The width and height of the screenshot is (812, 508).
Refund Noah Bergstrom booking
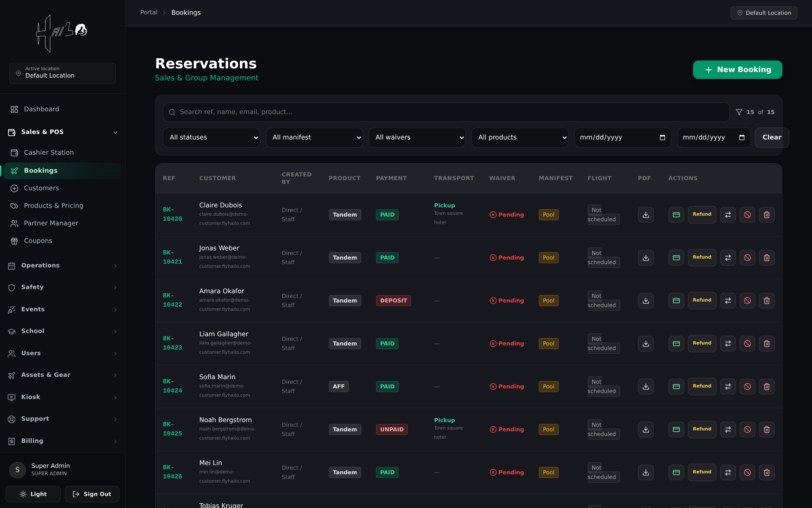[702, 429]
